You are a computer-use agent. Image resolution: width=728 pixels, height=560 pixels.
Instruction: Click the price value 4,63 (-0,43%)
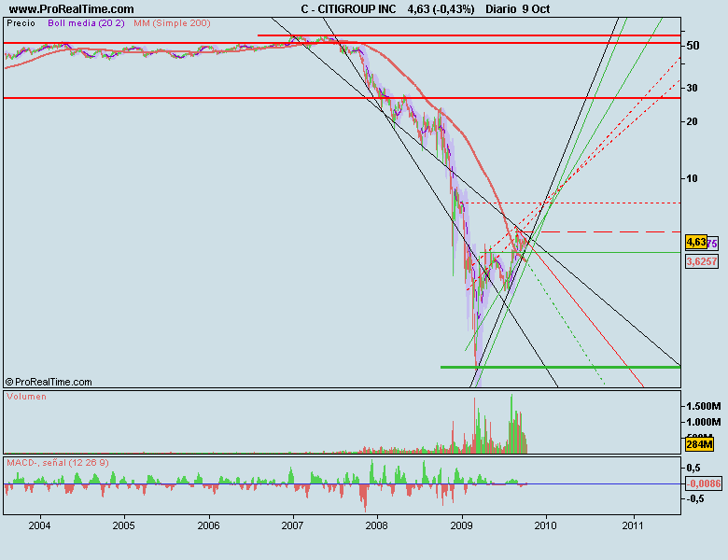click(x=441, y=8)
